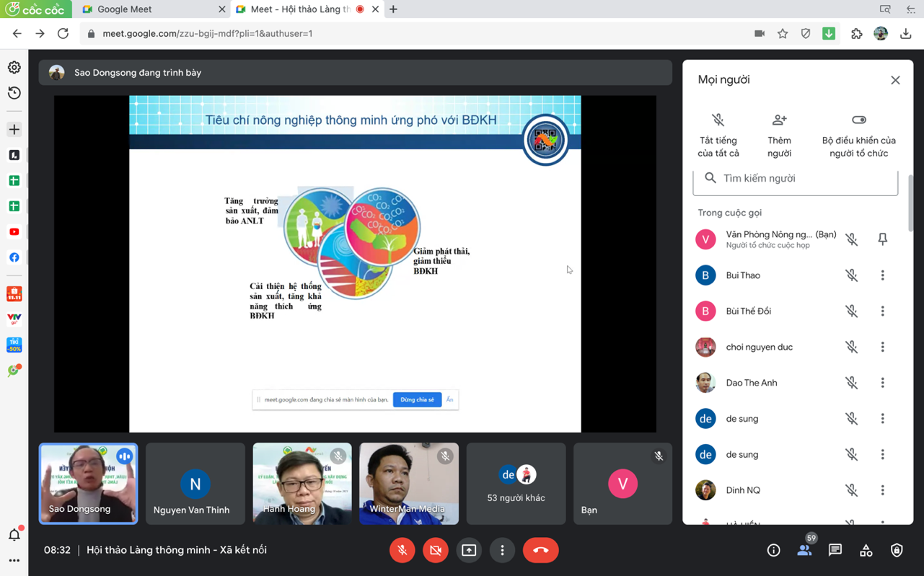Close the Google Meet tab
The image size is (924, 576).
tap(221, 9)
